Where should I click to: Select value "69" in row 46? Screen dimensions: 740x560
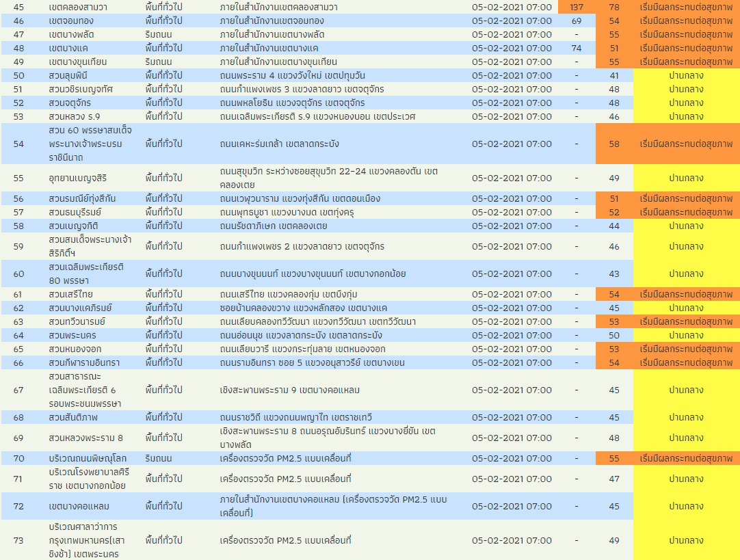tap(577, 21)
